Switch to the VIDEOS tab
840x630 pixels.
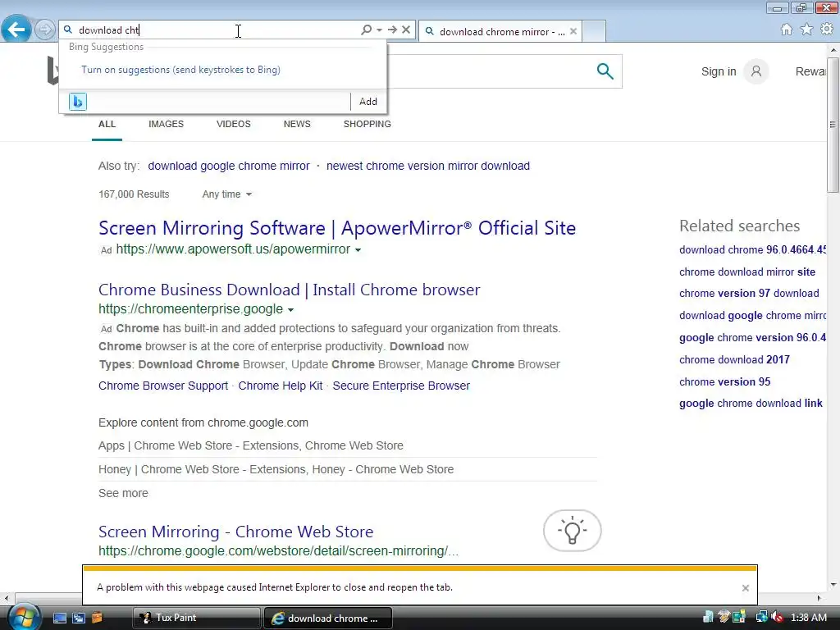click(x=234, y=124)
